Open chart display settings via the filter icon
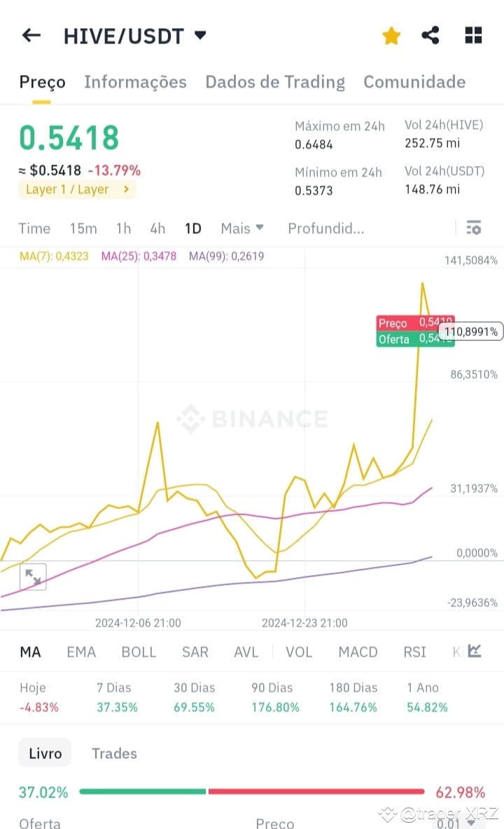Viewport: 504px width, 829px height. (474, 228)
